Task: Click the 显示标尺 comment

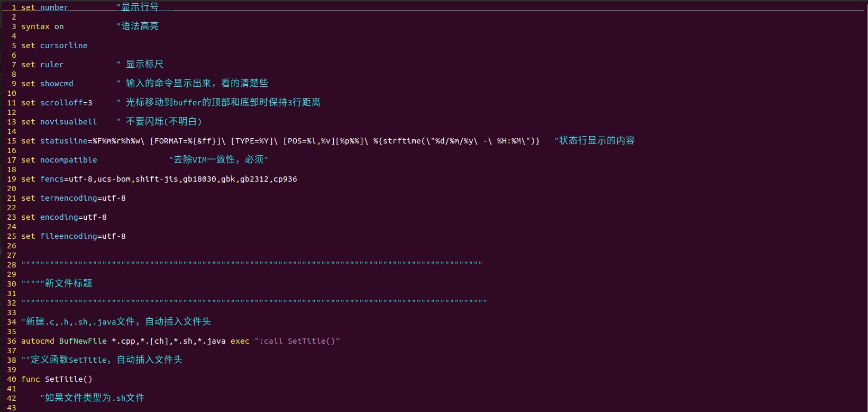Action: pyautogui.click(x=140, y=64)
